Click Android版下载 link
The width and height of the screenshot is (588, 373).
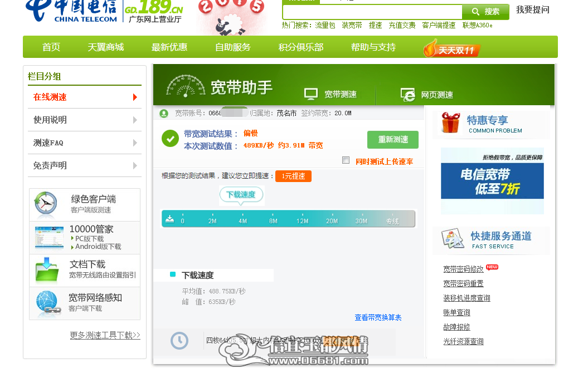(98, 247)
